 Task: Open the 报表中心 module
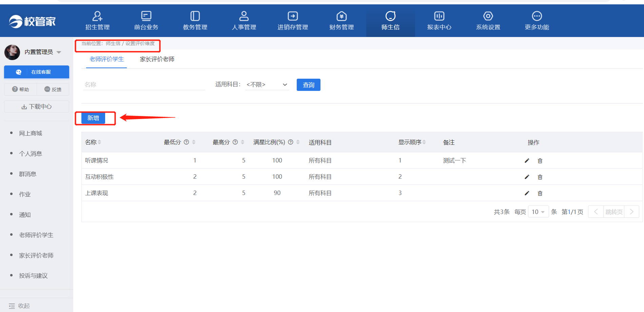439,21
